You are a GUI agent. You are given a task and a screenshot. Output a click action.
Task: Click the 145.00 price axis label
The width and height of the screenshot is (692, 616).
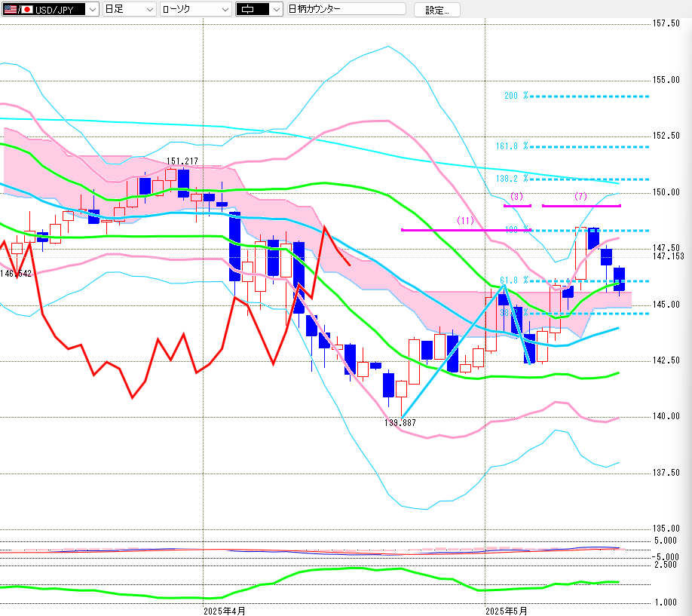666,305
